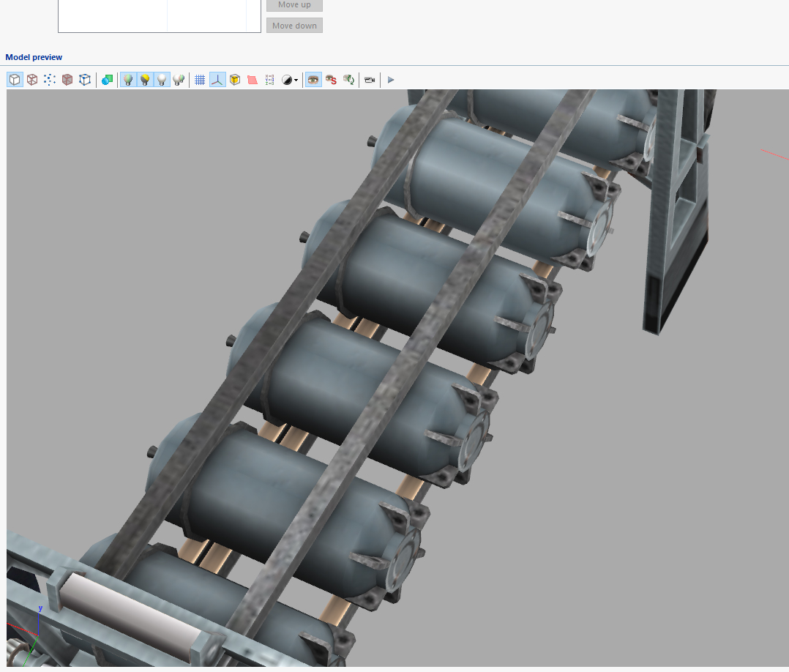The width and height of the screenshot is (789, 672).
Task: Open the half-black circle dropdown
Action: [x=290, y=80]
